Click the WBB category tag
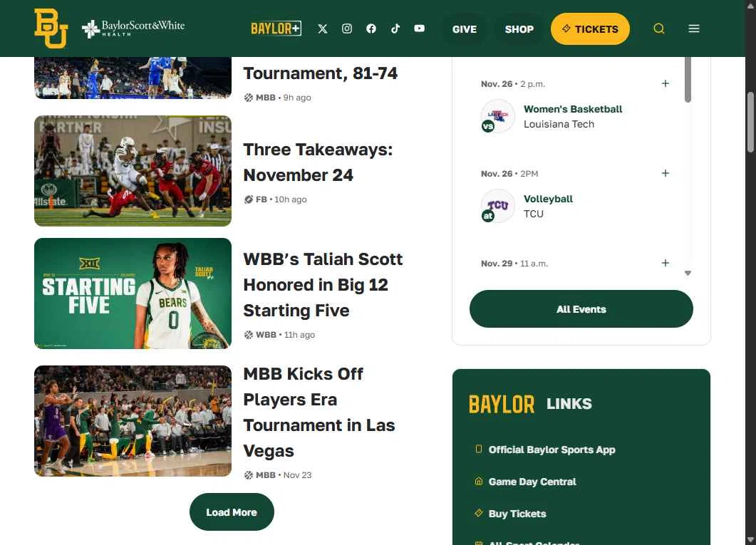Viewport: 756px width, 545px height. [266, 334]
